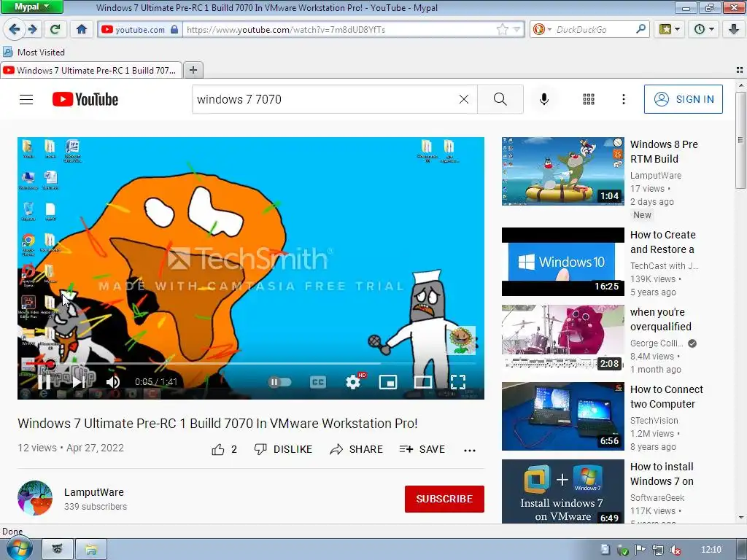This screenshot has height=560, width=747.
Task: Open YouTube settings three-dot menu
Action: 624,99
